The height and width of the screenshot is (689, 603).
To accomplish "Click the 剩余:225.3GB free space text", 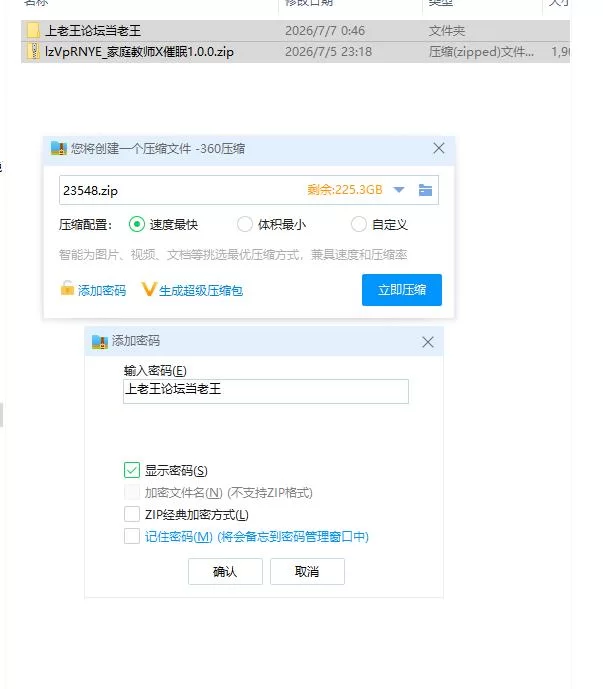I will tap(345, 190).
